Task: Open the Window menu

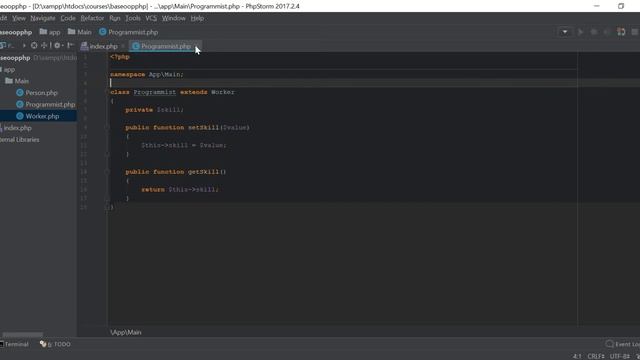Action: click(x=173, y=18)
